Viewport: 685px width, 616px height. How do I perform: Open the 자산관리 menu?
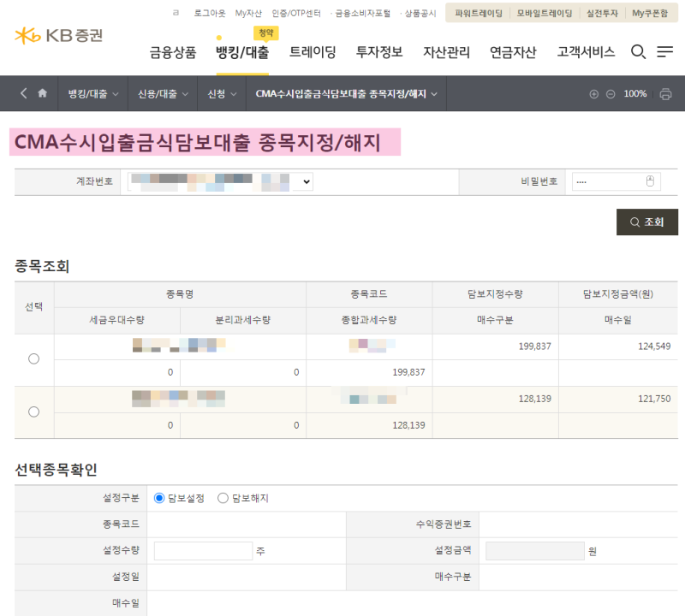point(445,51)
